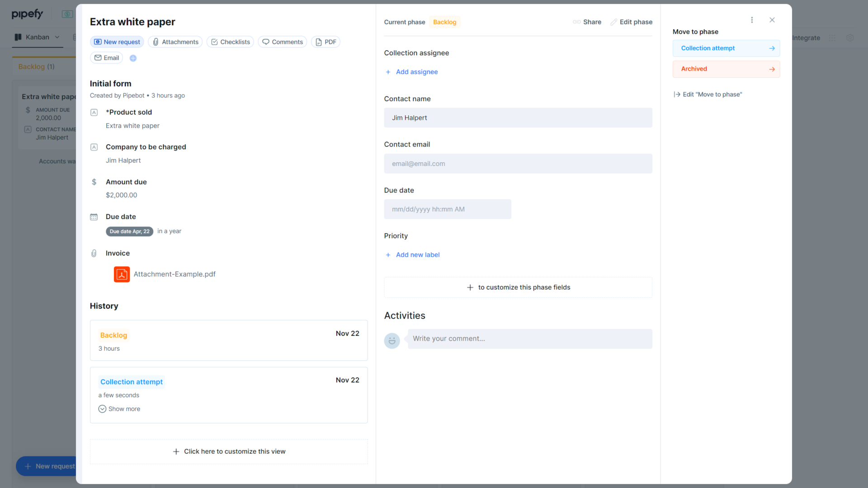Open the Kanban view dropdown

[x=57, y=37]
